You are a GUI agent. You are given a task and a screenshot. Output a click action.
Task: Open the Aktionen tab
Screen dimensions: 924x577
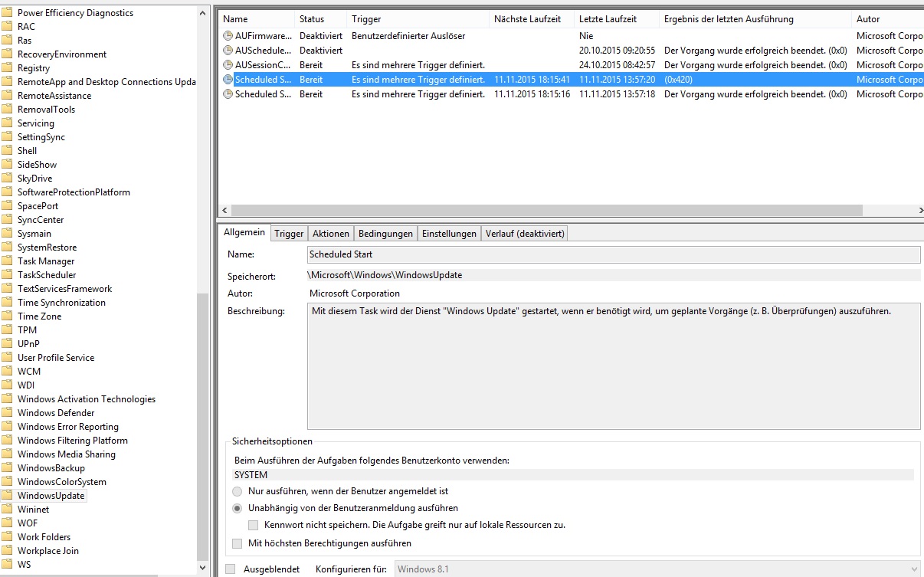click(x=331, y=234)
